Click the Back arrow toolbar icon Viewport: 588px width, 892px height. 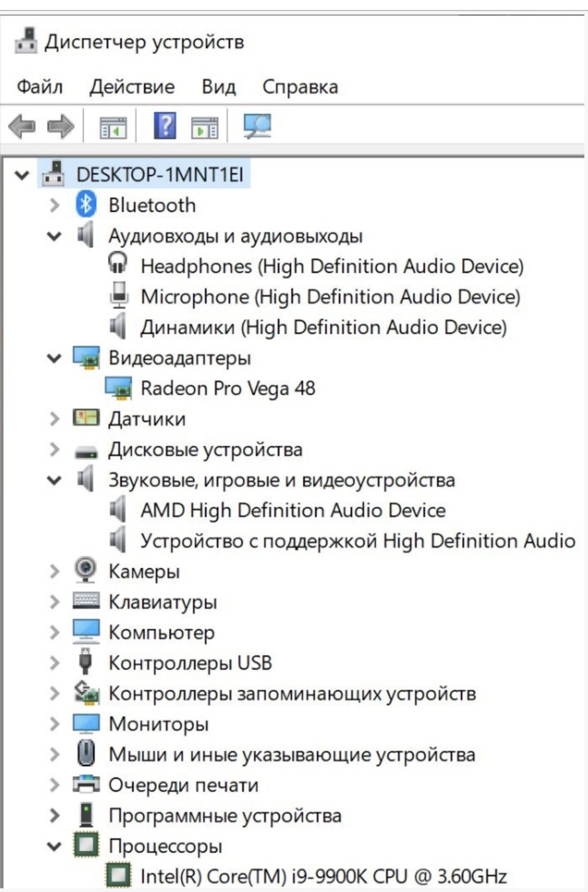pyautogui.click(x=22, y=126)
